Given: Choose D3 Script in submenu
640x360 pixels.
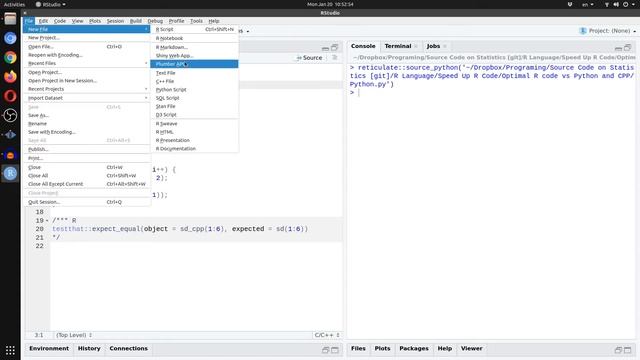Looking at the screenshot, I should tap(194, 115).
